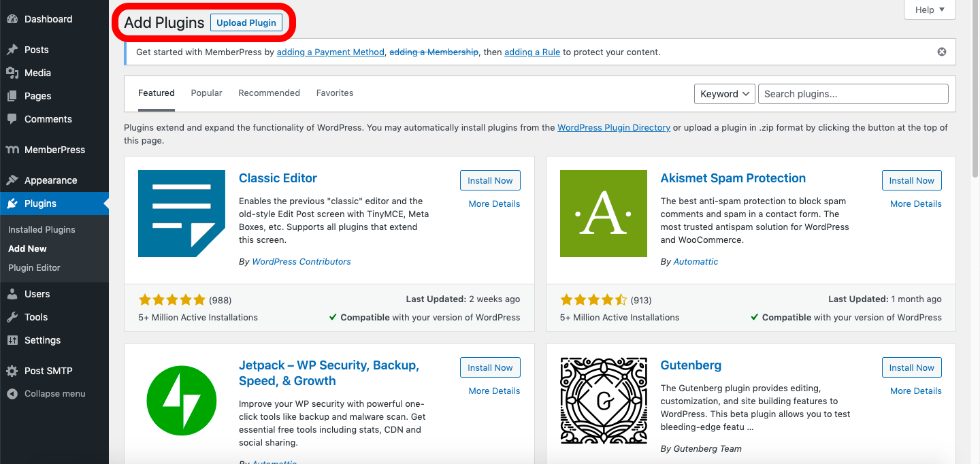Click the Comments bubble icon
This screenshot has height=464, width=980.
click(x=12, y=119)
